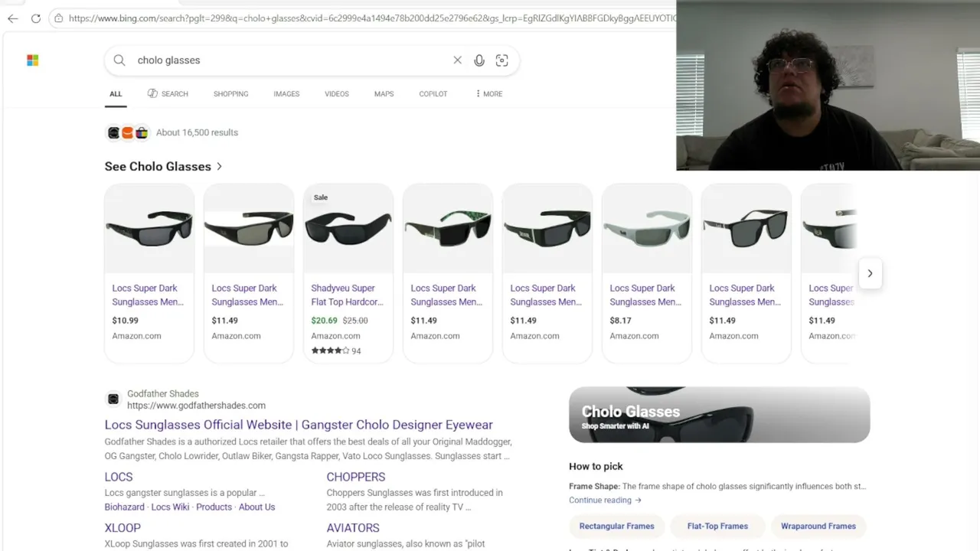Open the Locs Wiki sublink
Viewport: 980px width, 551px height.
(170, 507)
